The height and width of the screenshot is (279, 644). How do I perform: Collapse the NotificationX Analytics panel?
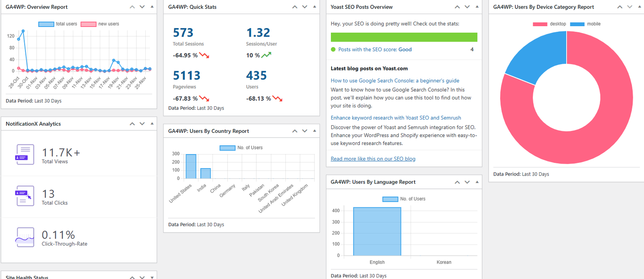[x=152, y=124]
